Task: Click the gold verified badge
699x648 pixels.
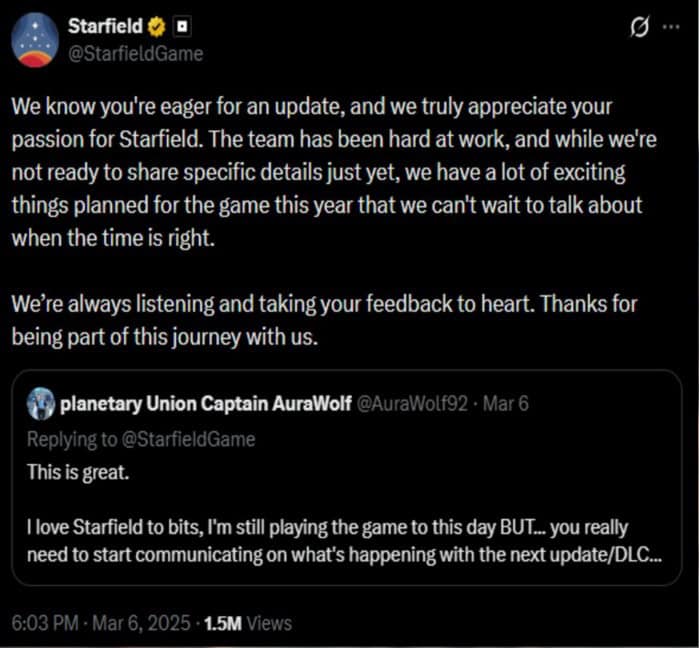Action: (x=156, y=25)
